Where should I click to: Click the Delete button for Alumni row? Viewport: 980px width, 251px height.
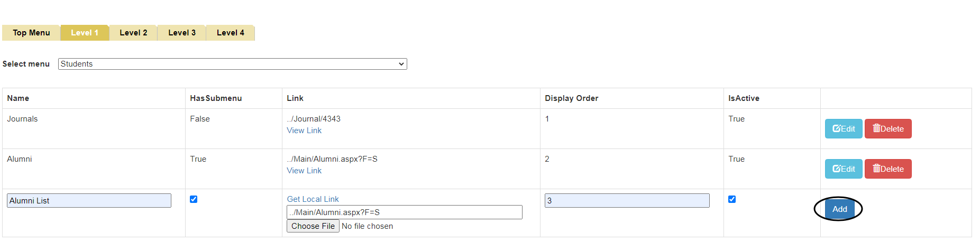887,169
